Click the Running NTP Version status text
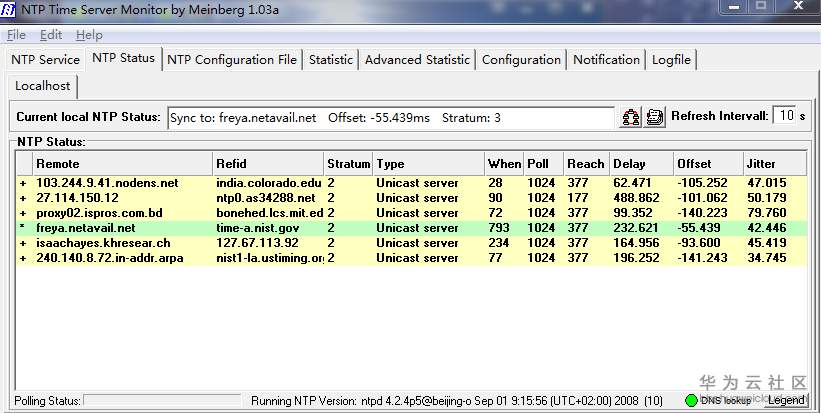The width and height of the screenshot is (821, 413). [x=457, y=401]
